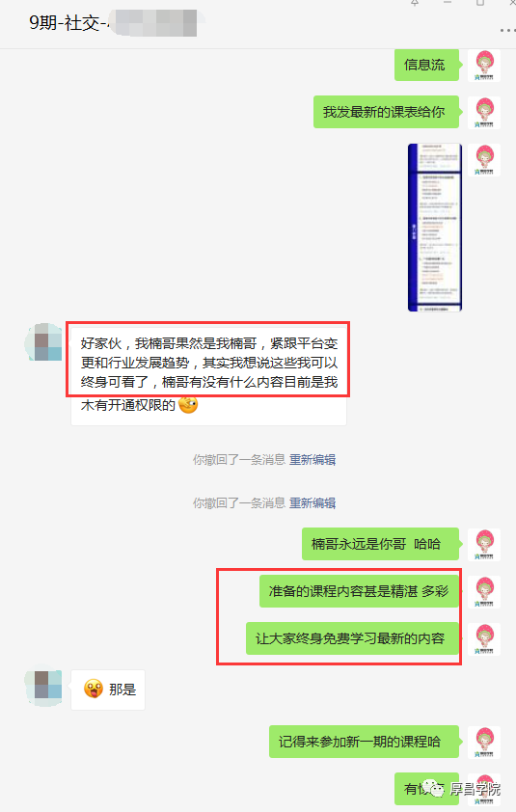Click sender avatar beside 我发最新的课表给你

[x=484, y=113]
